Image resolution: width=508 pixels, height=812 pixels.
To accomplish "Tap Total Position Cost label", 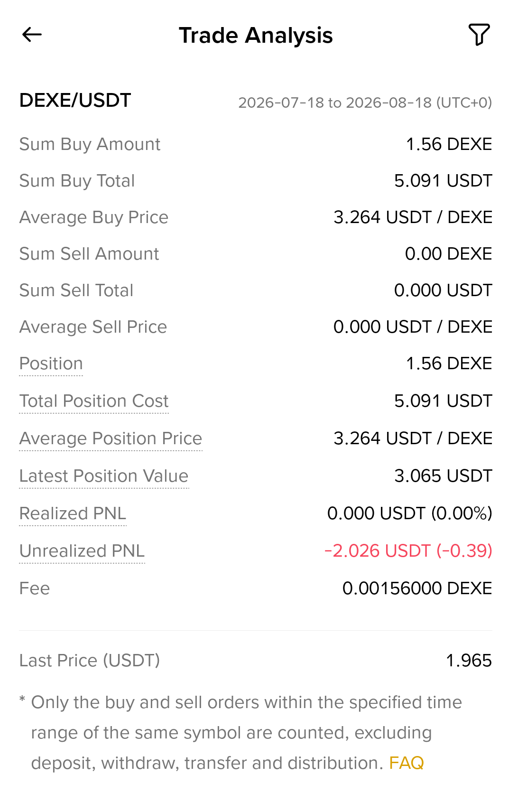I will (94, 401).
